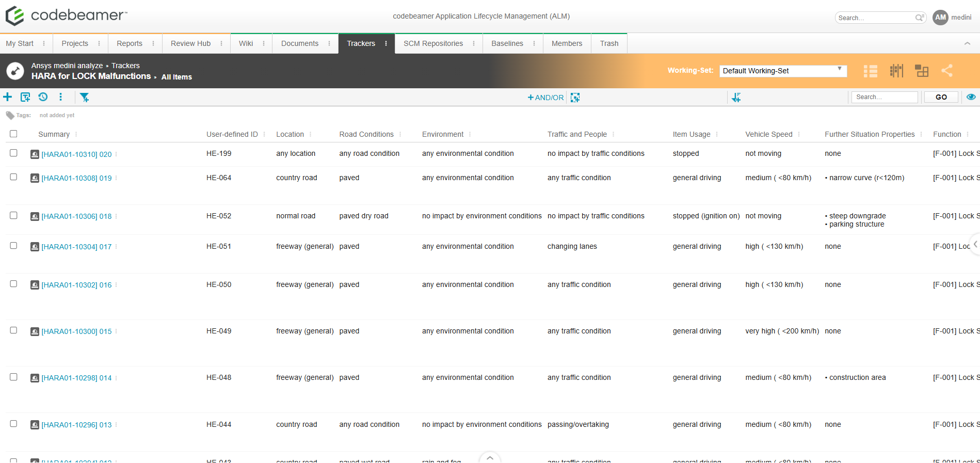
Task: Click the share icon in orange header
Action: [x=947, y=71]
